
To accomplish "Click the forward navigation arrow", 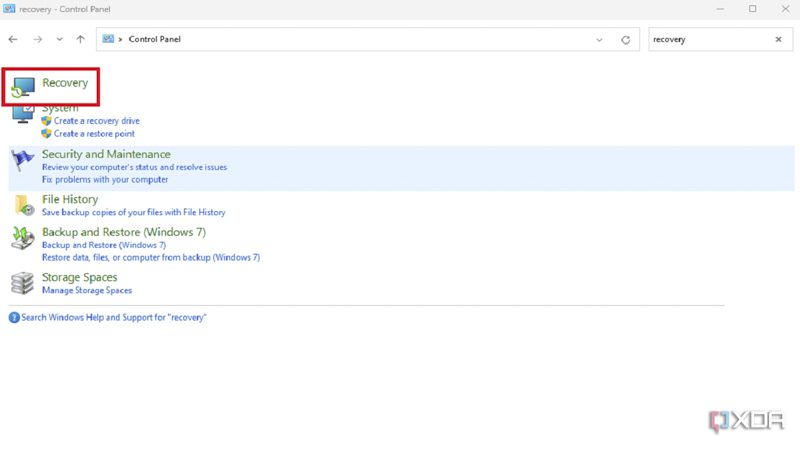I will tap(37, 39).
